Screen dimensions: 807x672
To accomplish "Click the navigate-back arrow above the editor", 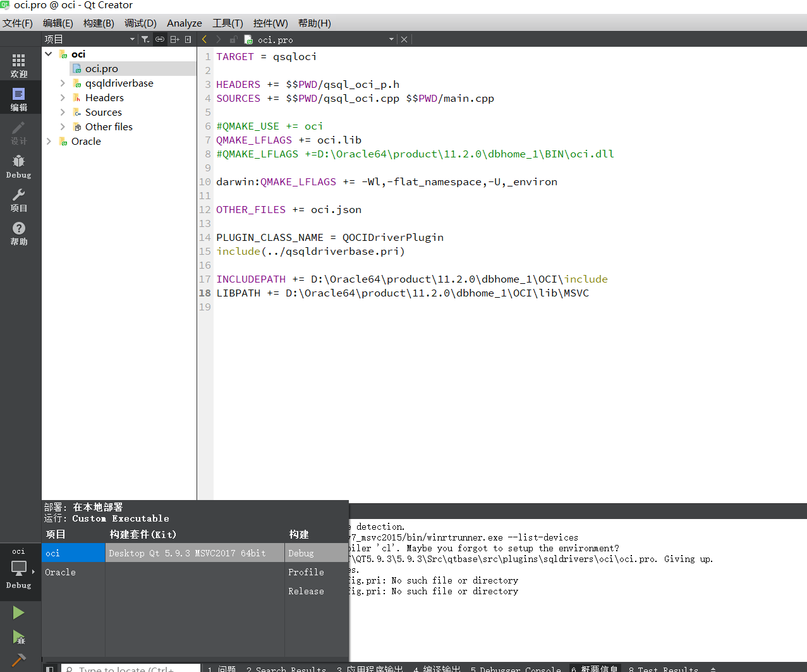I will click(203, 39).
